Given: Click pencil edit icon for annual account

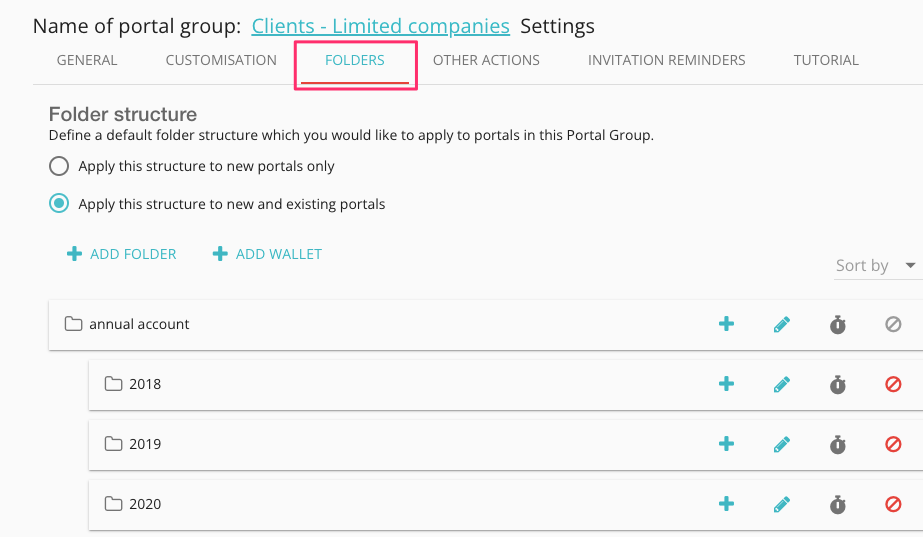Looking at the screenshot, I should pos(782,324).
